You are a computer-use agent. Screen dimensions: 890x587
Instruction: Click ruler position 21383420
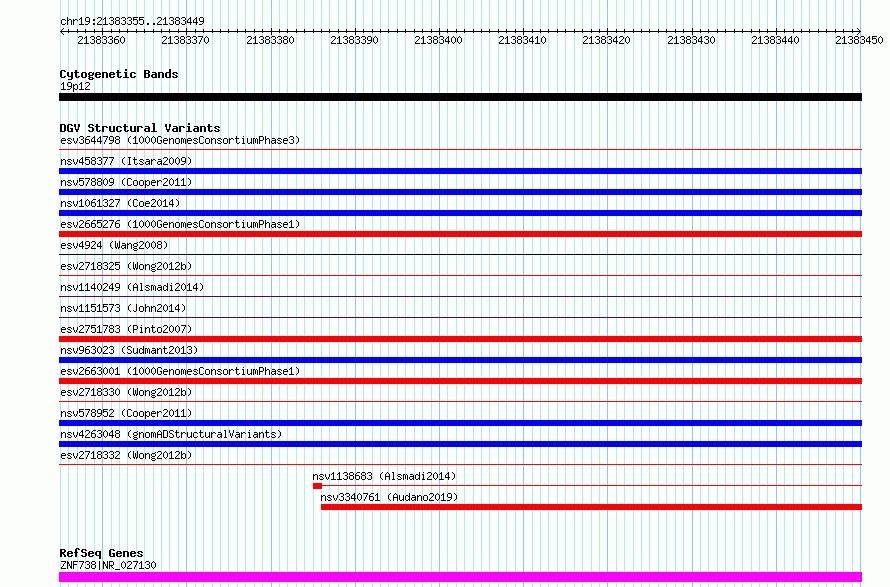pyautogui.click(x=606, y=40)
